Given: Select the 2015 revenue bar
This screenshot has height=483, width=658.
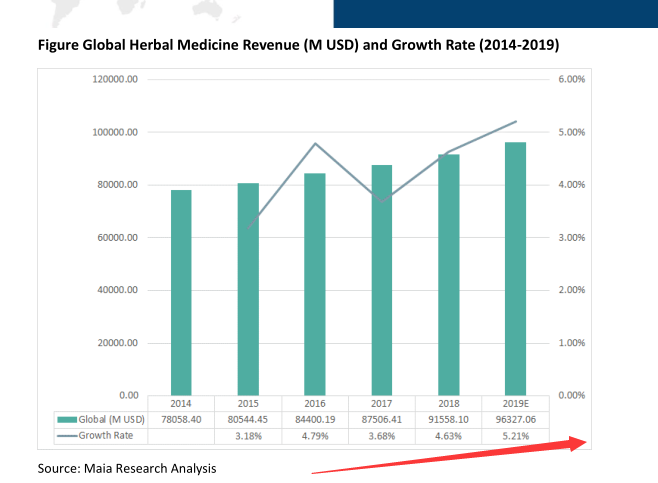Looking at the screenshot, I should pyautogui.click(x=247, y=289).
